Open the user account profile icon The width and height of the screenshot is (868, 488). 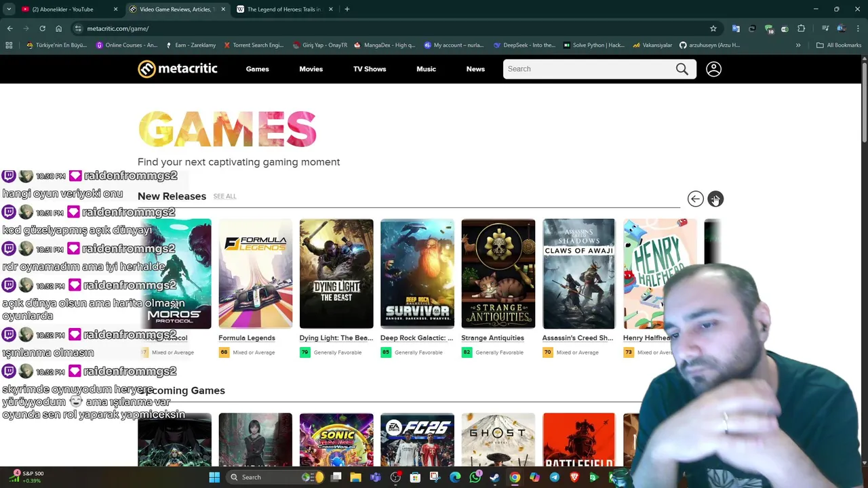point(713,69)
